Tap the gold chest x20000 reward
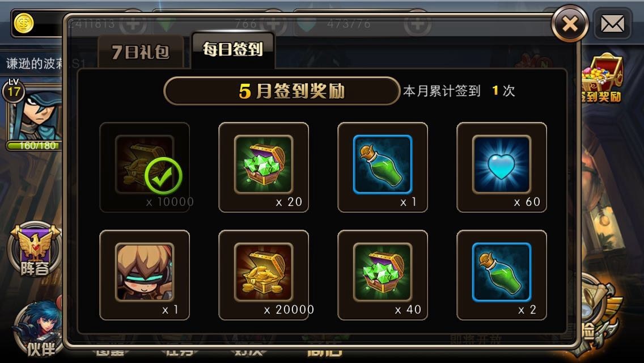 (263, 275)
